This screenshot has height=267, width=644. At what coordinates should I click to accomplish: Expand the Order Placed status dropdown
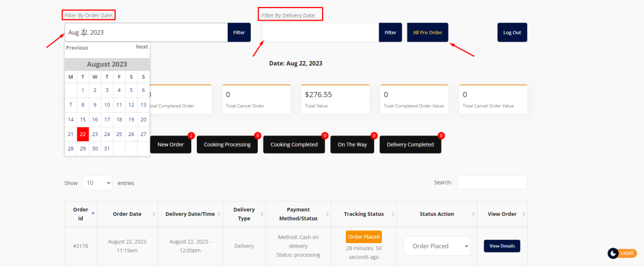436,246
